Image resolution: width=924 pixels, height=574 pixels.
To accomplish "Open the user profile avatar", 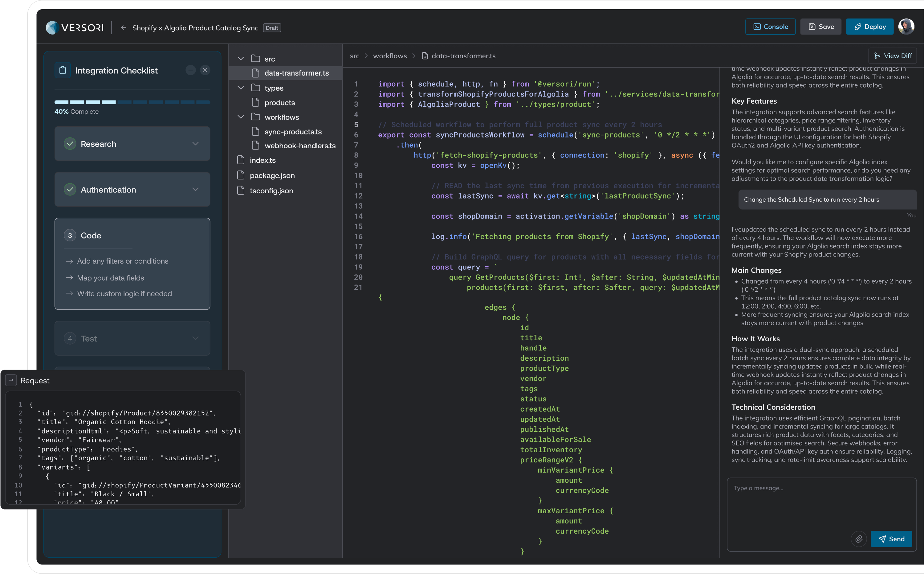I will (x=906, y=27).
